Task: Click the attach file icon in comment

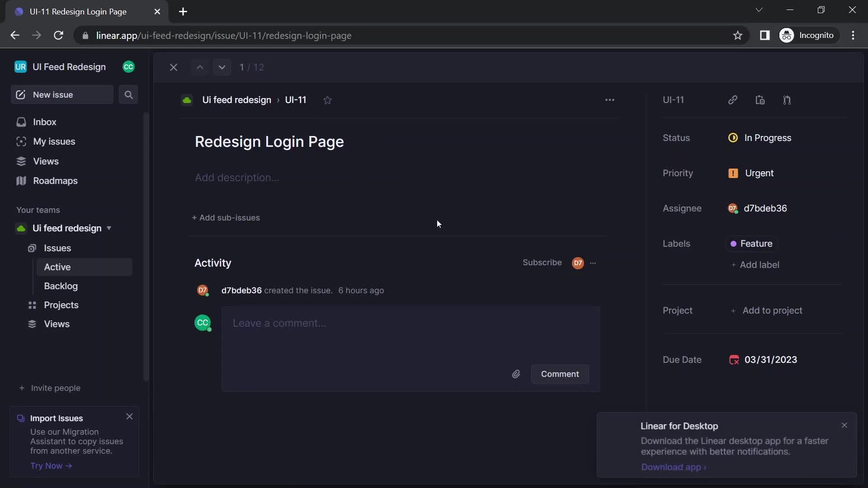Action: (x=516, y=374)
